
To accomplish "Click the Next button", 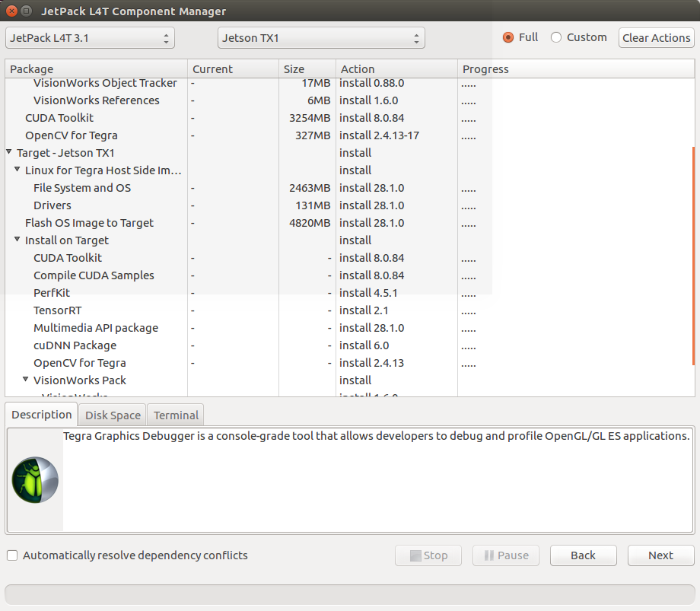I will pyautogui.click(x=660, y=555).
